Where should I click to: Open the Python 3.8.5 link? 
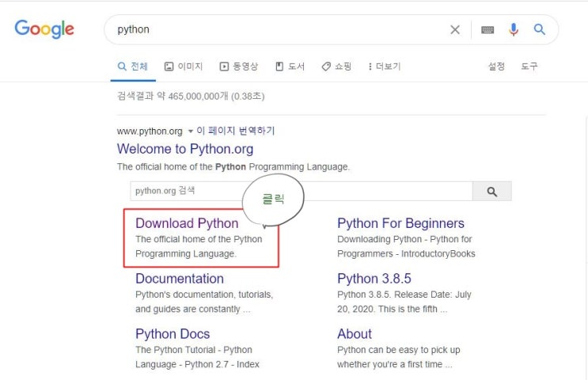point(374,279)
